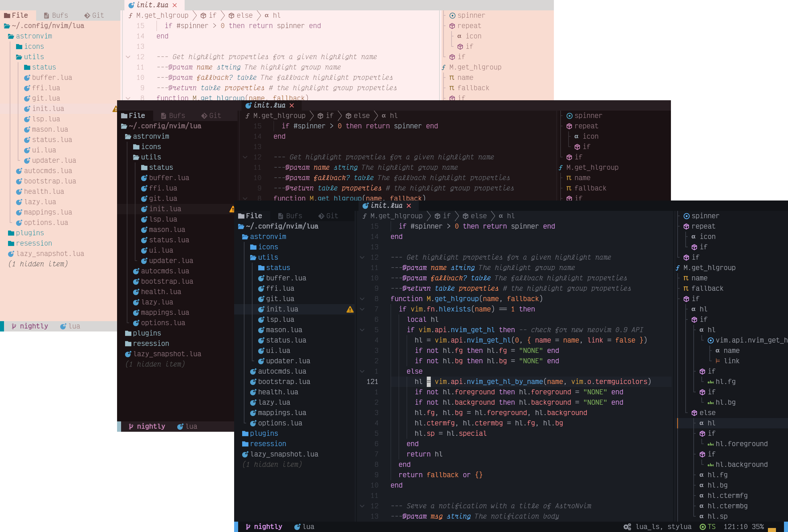This screenshot has width=788, height=532.
Task: Click the git branch icon beside nightly in bottom statusline
Action: (x=248, y=527)
